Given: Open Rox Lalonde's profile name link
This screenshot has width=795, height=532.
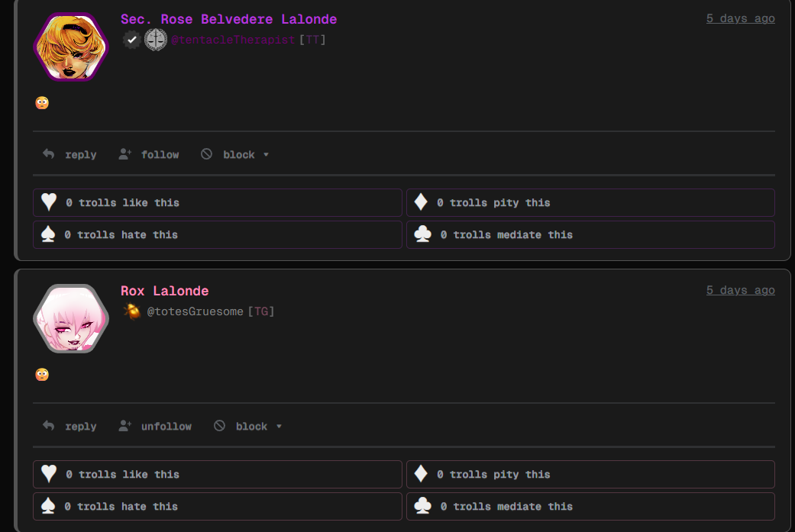Looking at the screenshot, I should pos(164,291).
